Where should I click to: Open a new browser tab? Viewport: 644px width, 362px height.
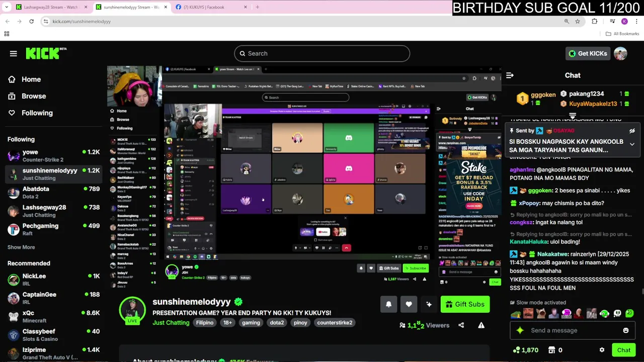click(x=258, y=7)
